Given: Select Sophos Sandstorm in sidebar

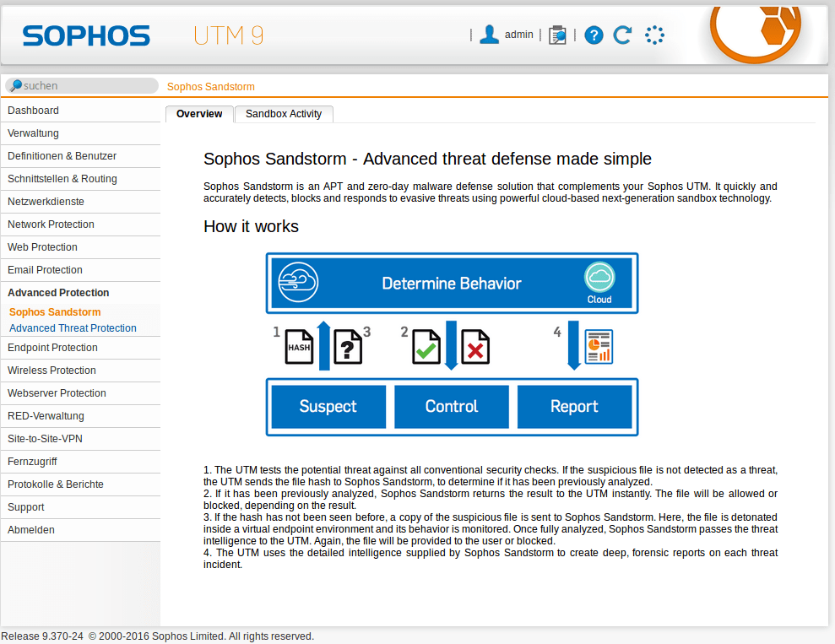Looking at the screenshot, I should (x=55, y=312).
